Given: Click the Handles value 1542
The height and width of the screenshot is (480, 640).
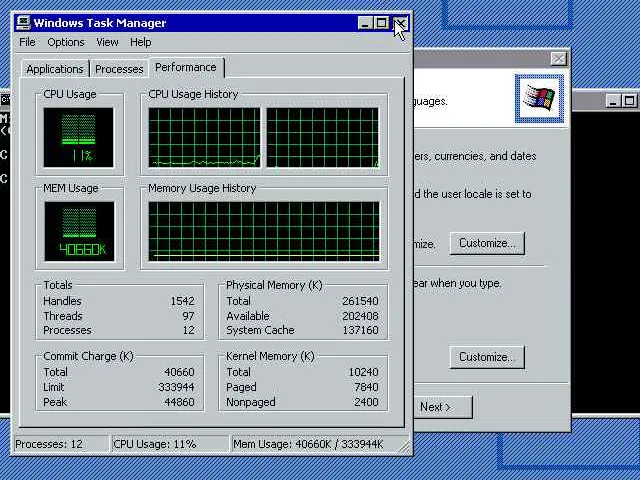Looking at the screenshot, I should [x=182, y=301].
